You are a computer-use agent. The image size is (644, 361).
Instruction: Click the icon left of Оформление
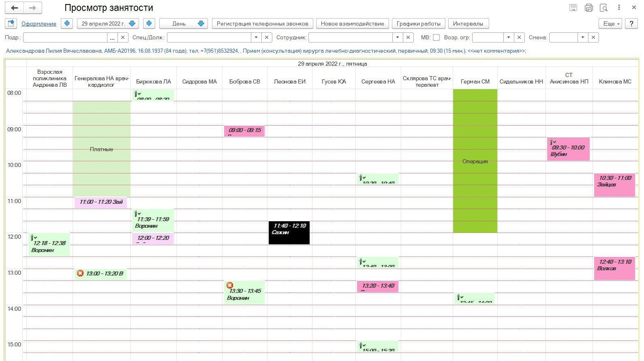(11, 23)
